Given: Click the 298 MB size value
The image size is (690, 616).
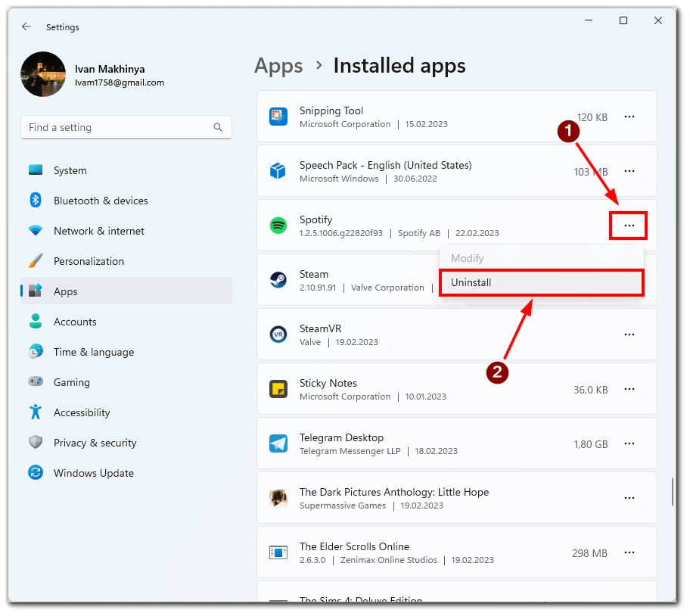Looking at the screenshot, I should pyautogui.click(x=591, y=554).
